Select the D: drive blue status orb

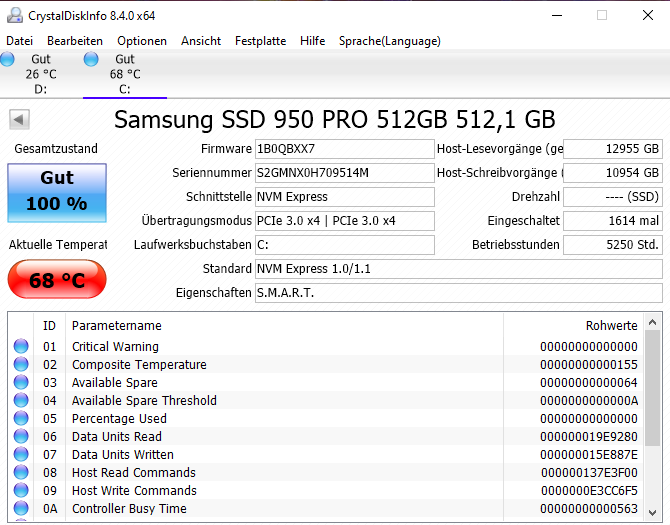[7, 59]
